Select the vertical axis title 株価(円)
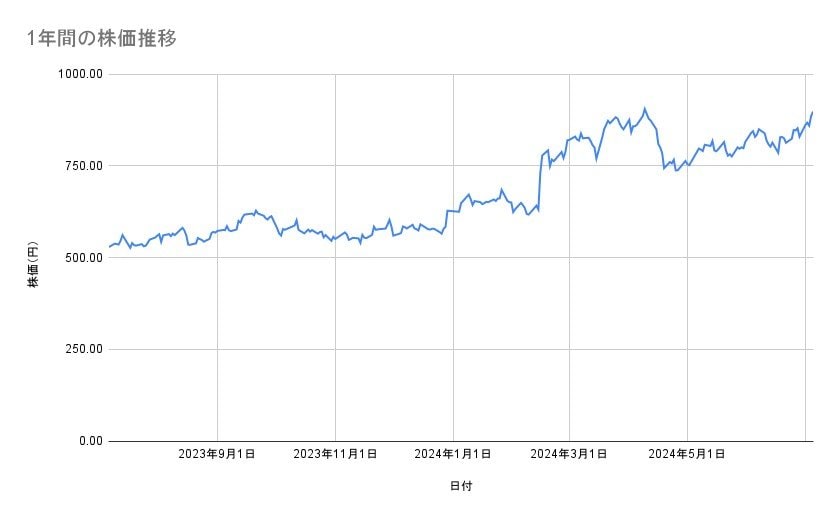The image size is (839, 519). click(x=33, y=266)
